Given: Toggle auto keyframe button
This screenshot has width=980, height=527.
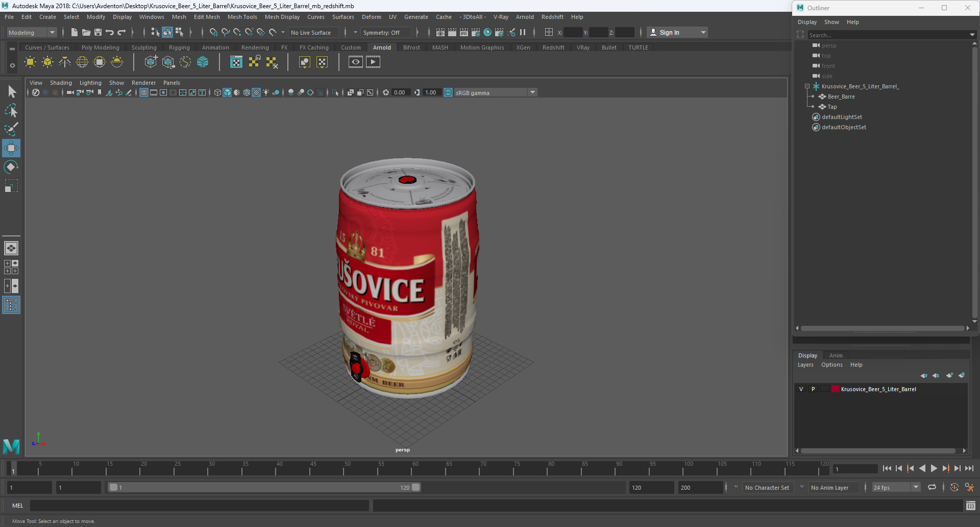Looking at the screenshot, I should coord(954,488).
